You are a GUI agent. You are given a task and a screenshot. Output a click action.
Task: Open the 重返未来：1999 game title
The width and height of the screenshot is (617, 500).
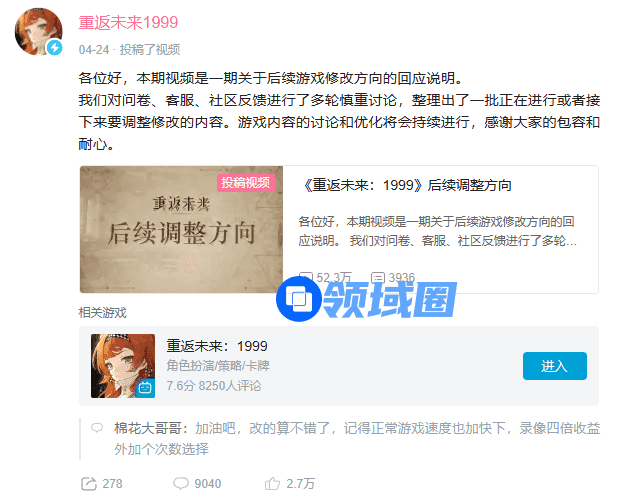click(x=217, y=346)
